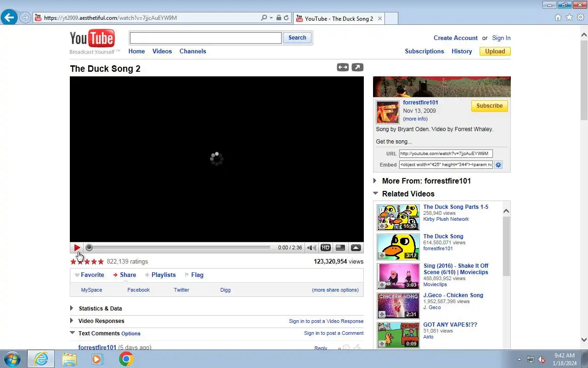Screen dimensions: 588x368
Task: Open the Windows Start menu
Action: 12,359
